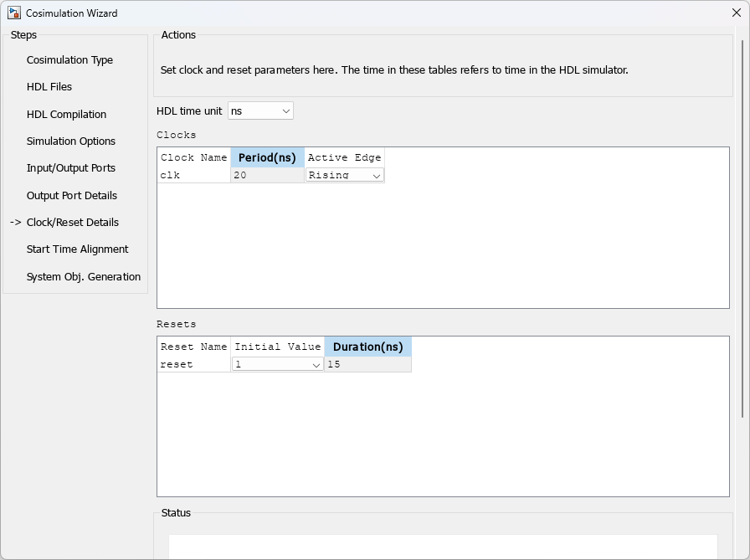
Task: Click the Clock/Reset Details step
Action: pos(73,223)
